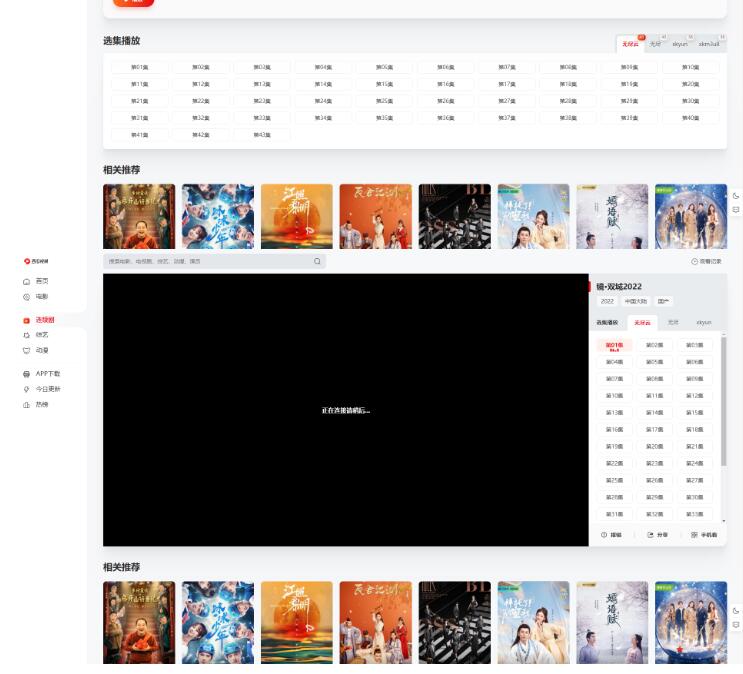Click the black video player area

pyautogui.click(x=346, y=410)
